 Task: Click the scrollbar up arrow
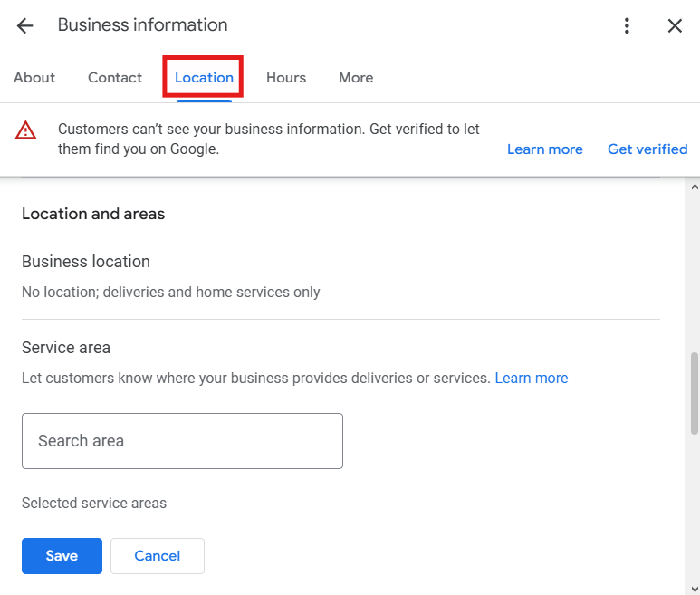[694, 187]
